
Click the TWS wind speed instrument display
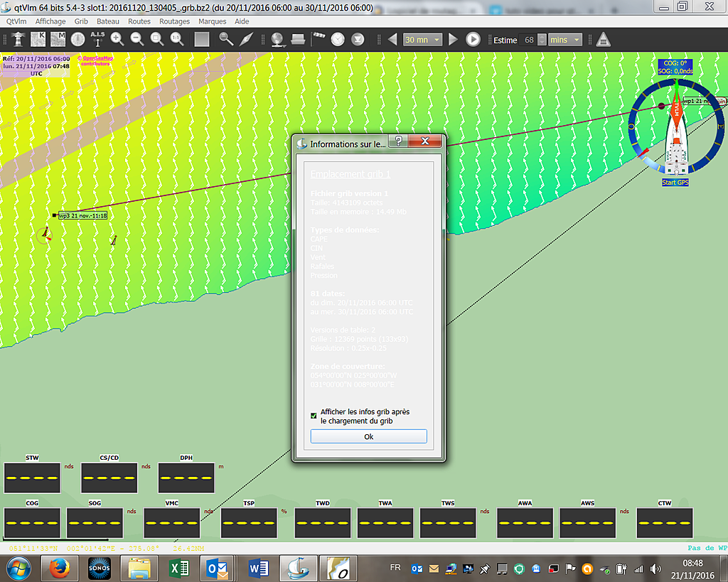click(x=448, y=523)
